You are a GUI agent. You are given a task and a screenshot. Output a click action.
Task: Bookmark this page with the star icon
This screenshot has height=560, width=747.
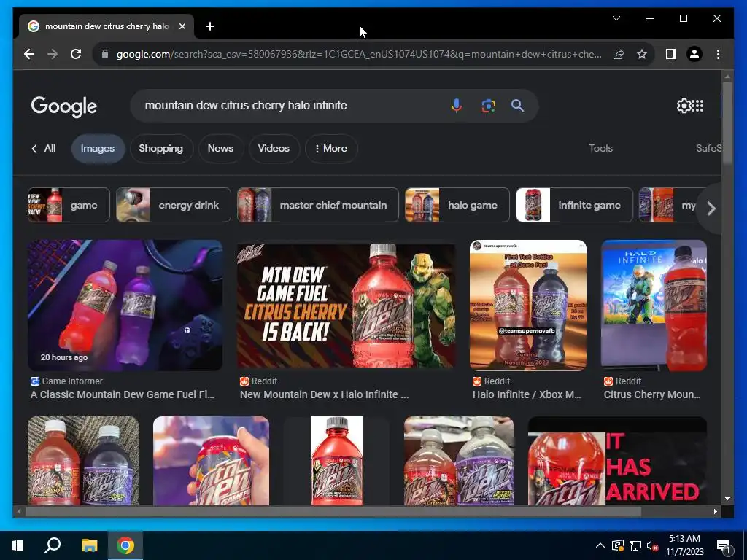(x=642, y=54)
